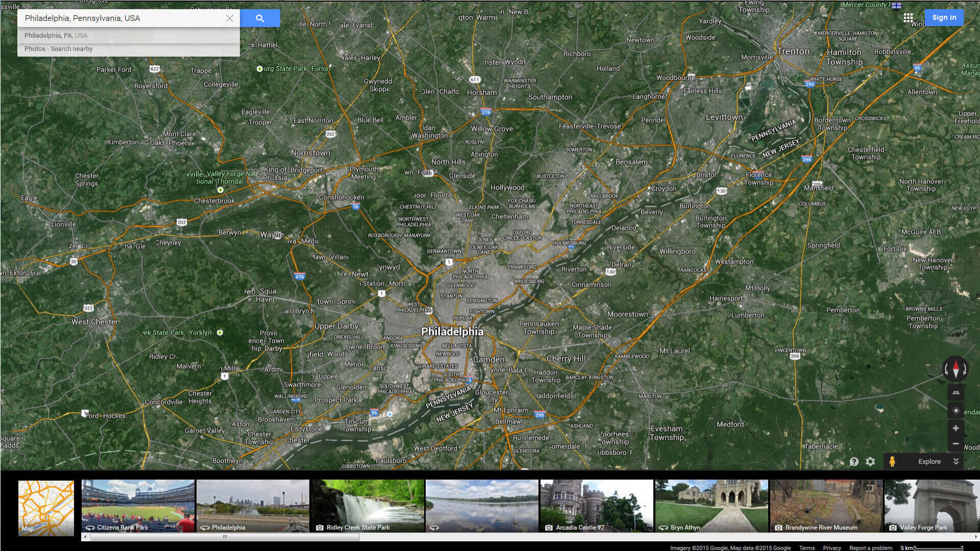Open the help question mark icon
980x551 pixels.
tap(854, 461)
